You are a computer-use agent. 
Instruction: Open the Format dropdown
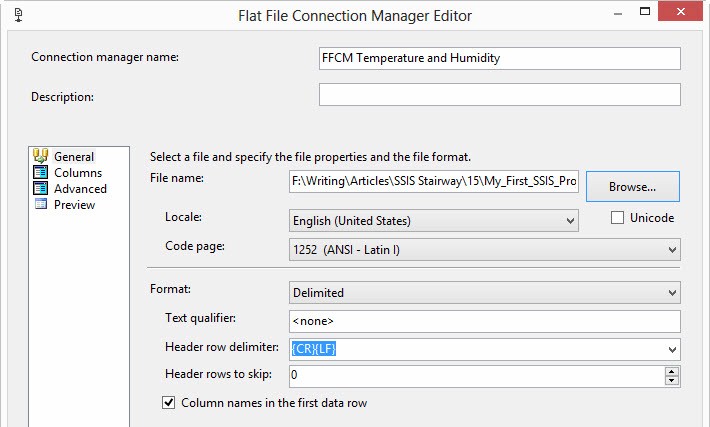coord(672,293)
